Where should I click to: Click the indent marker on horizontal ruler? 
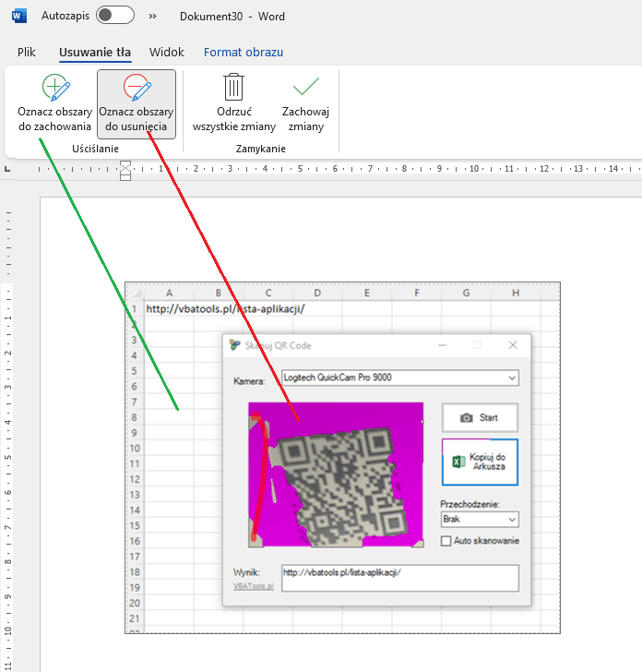coord(125,170)
